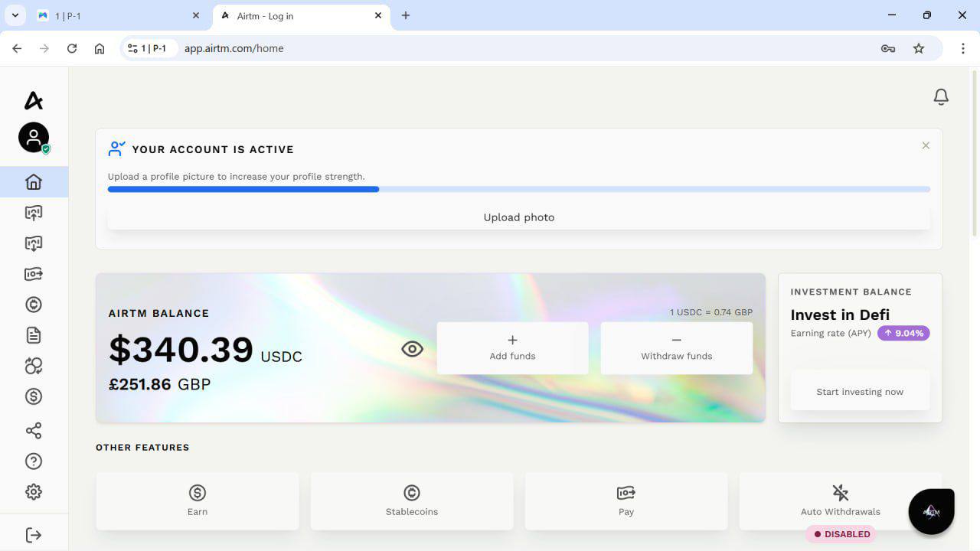This screenshot has height=551, width=980.
Task: Click the Log out icon in the sidebar
Action: [x=34, y=534]
